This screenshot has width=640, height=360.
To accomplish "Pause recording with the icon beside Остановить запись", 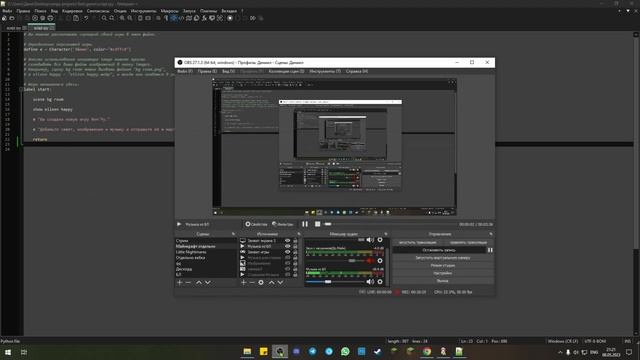I will 490,250.
